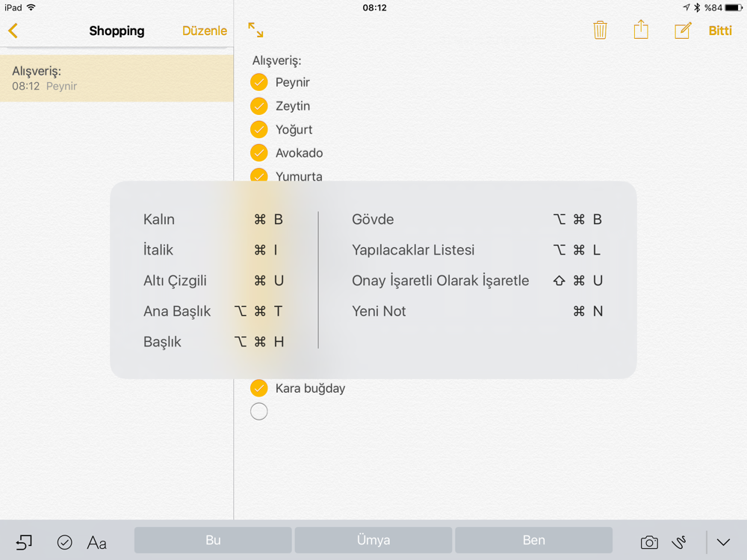Tap the sketch squiggle icon
Image resolution: width=747 pixels, height=560 pixels.
click(x=679, y=542)
